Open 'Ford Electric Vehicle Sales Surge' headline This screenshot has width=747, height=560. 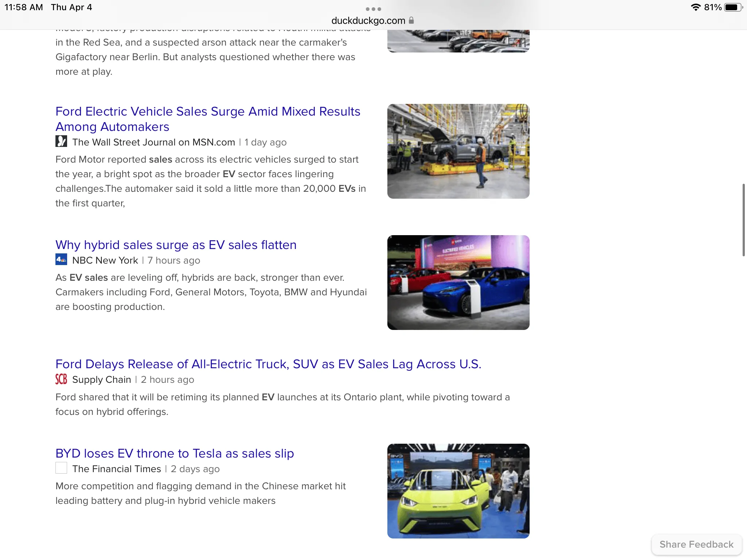click(208, 119)
